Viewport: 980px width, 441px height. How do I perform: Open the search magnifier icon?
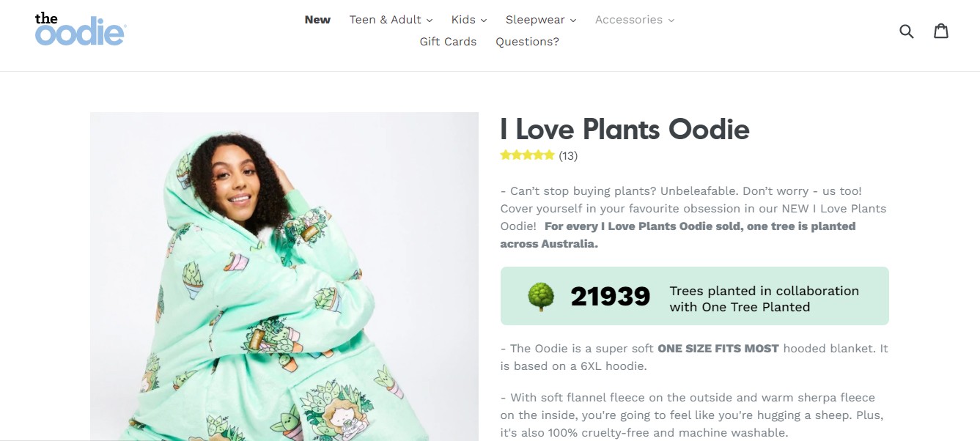(x=907, y=31)
